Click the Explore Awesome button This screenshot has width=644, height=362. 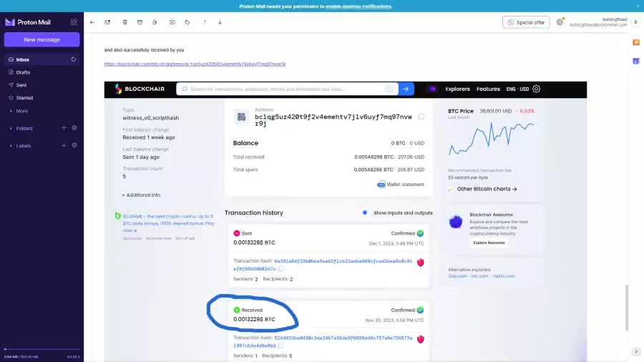pos(489,243)
